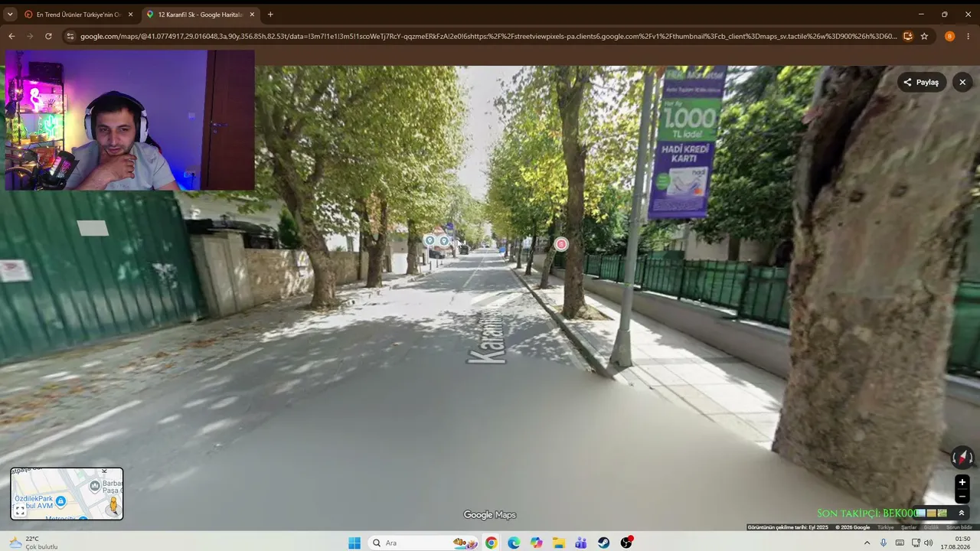Image resolution: width=980 pixels, height=551 pixels.
Task: Select the Barbaros Paşa mosque pin on the minimap
Action: (x=95, y=485)
